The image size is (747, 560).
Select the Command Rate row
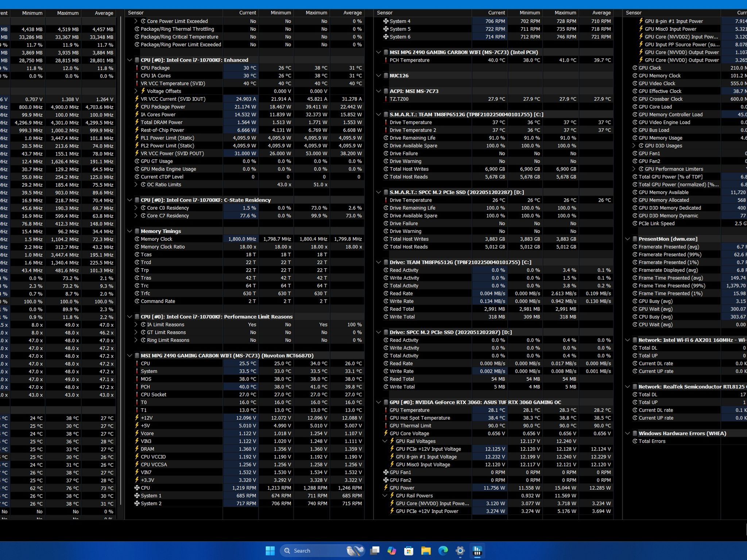click(x=245, y=301)
